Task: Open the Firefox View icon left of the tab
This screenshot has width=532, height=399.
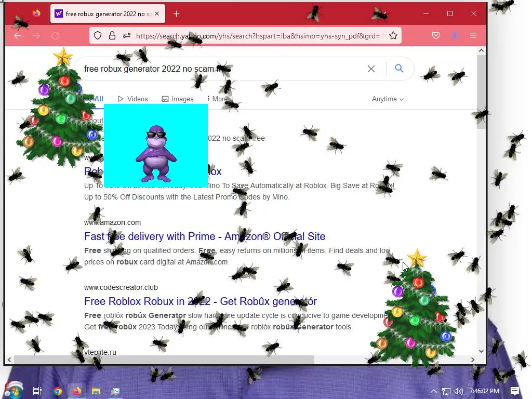Action: (36, 14)
